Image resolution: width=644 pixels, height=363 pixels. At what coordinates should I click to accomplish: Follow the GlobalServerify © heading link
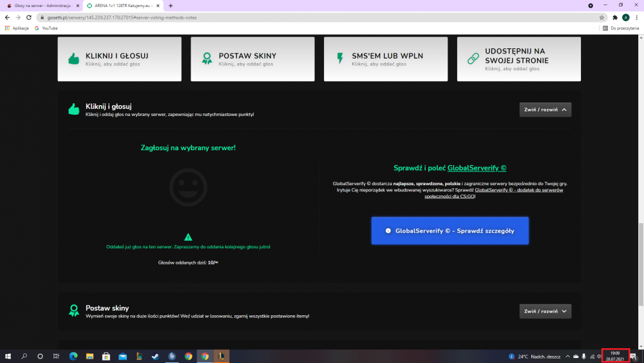click(x=477, y=168)
